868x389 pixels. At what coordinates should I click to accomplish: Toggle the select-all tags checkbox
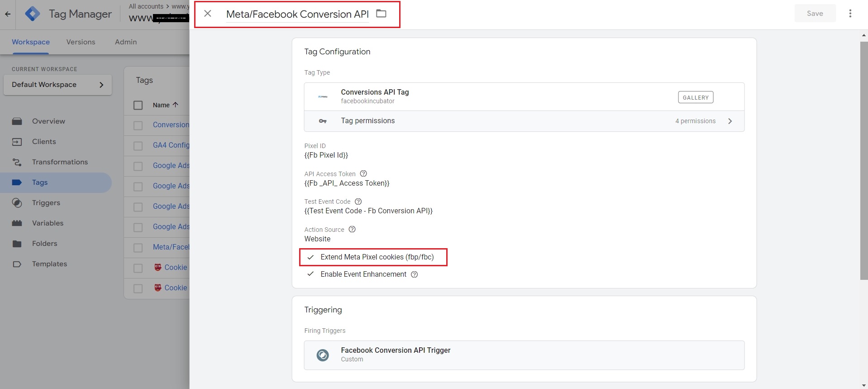[138, 105]
